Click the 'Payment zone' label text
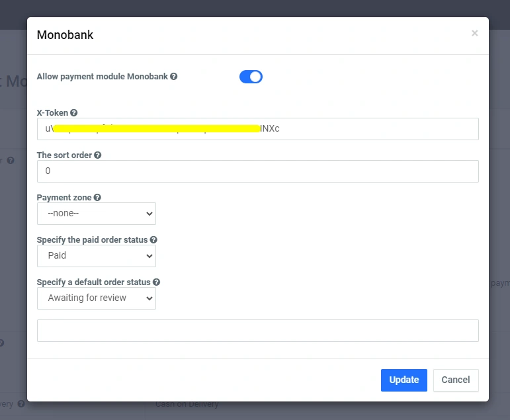Viewport: 510px width, 420px height. click(64, 198)
